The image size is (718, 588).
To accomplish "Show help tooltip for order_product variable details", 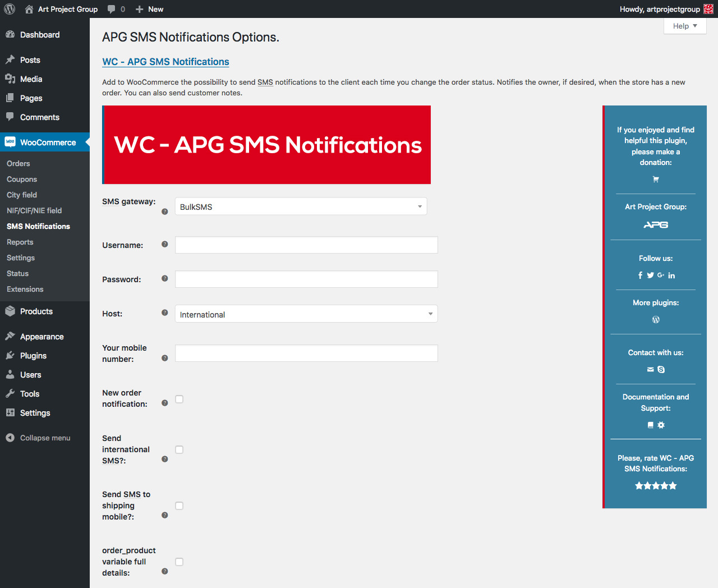I will [165, 571].
